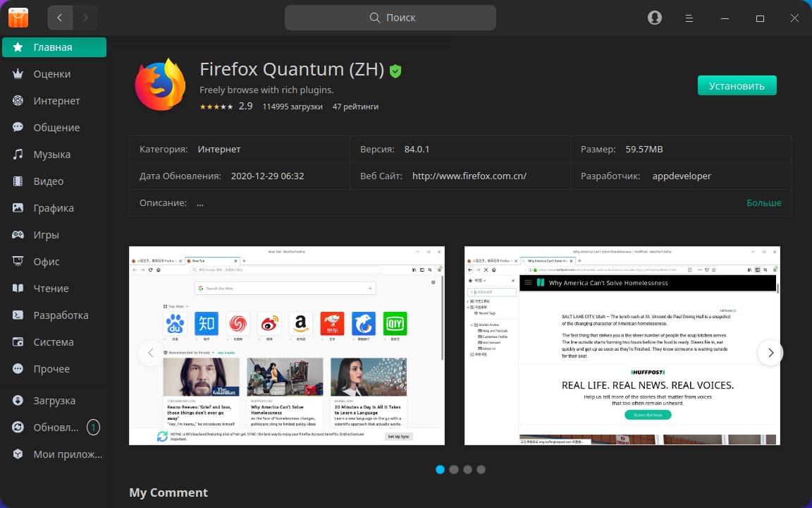Click the Прочее dots icon
Viewport: 812px width, 508px height.
click(x=18, y=368)
